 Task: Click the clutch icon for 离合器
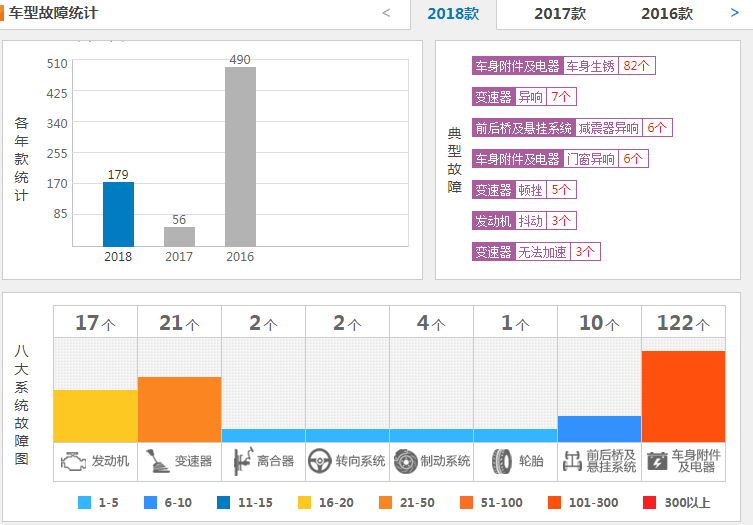(x=243, y=461)
